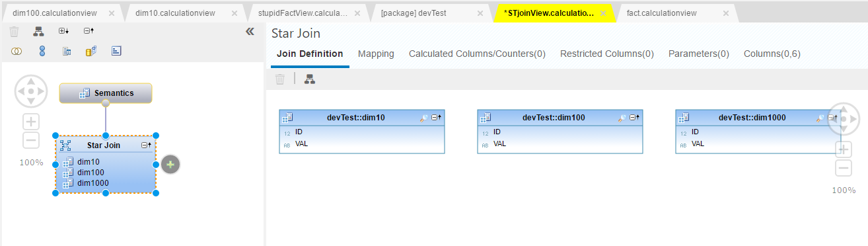This screenshot has width=868, height=246.
Task: Click the Expand All nodes icon
Action: click(64, 31)
